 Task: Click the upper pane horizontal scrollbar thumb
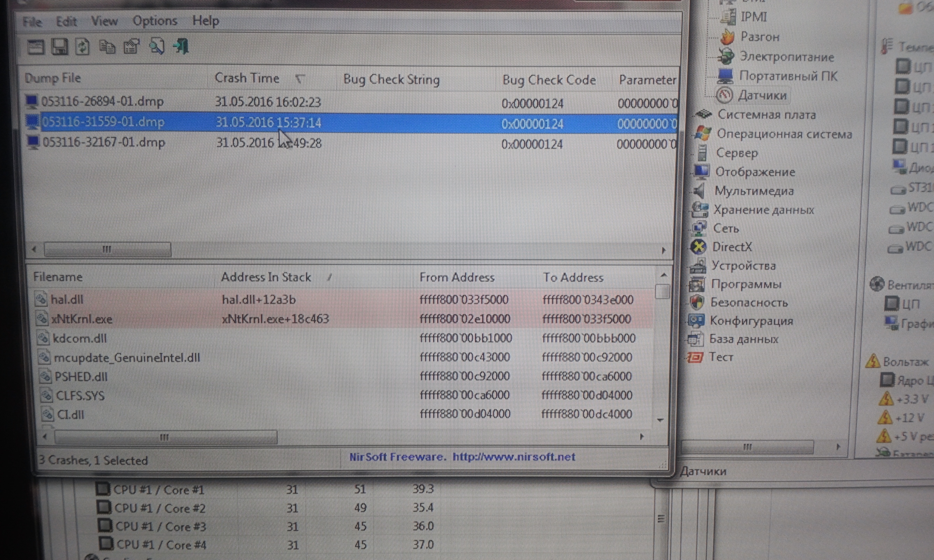pos(107,249)
